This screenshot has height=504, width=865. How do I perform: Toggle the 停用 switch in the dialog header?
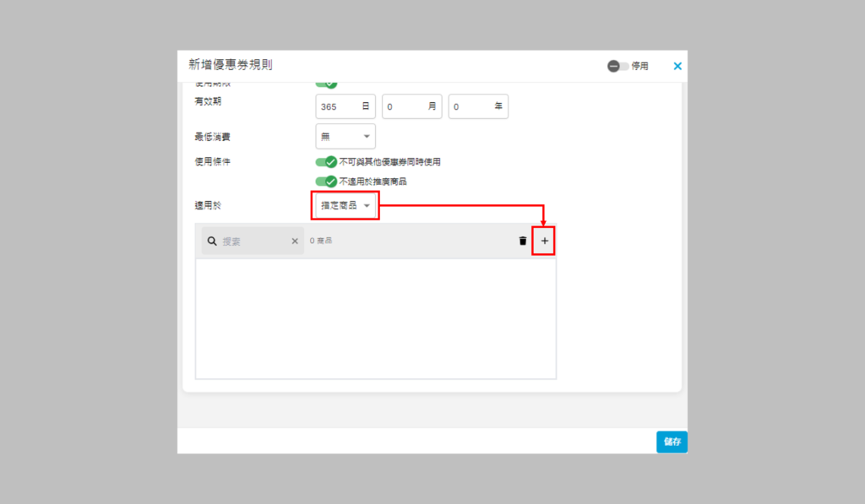pos(618,66)
